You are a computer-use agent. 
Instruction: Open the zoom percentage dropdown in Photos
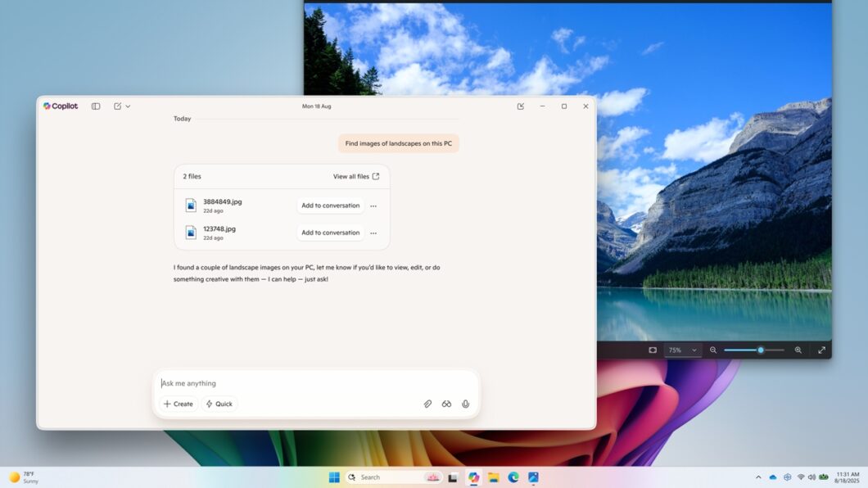682,350
